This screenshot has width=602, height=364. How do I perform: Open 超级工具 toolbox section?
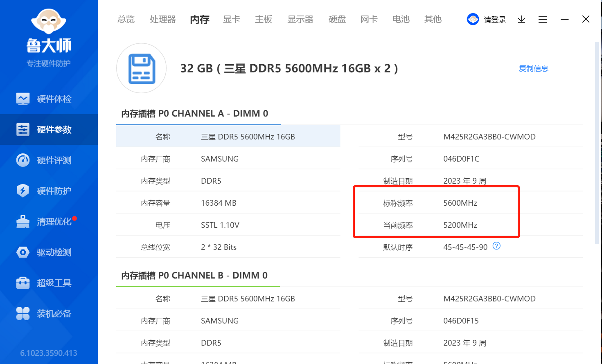pyautogui.click(x=49, y=283)
